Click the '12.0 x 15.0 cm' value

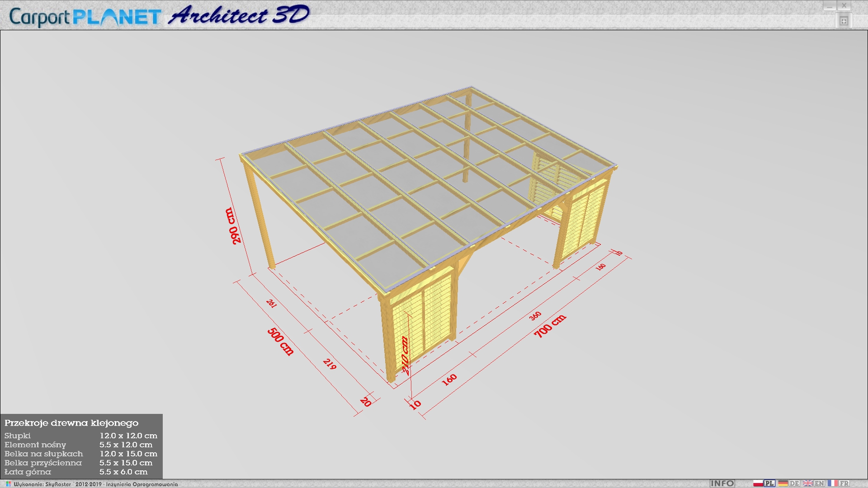point(128,454)
